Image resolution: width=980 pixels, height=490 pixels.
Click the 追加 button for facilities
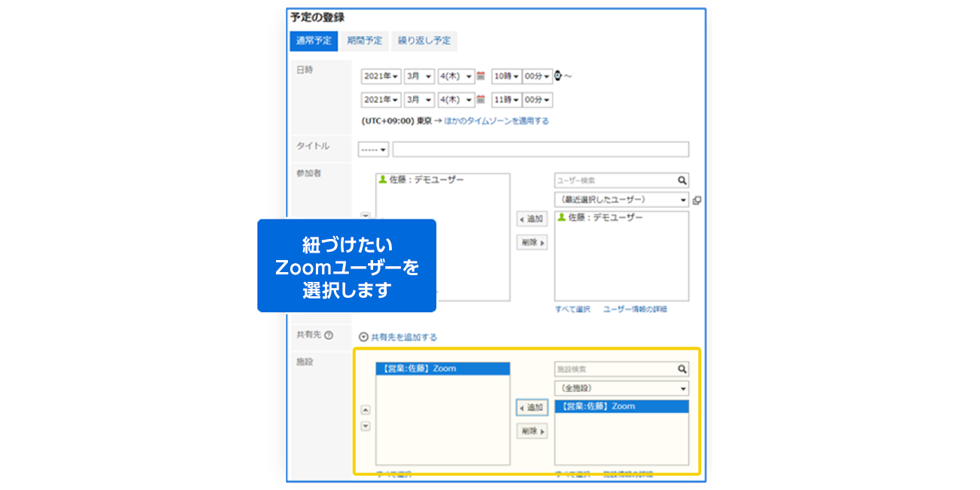pyautogui.click(x=531, y=407)
